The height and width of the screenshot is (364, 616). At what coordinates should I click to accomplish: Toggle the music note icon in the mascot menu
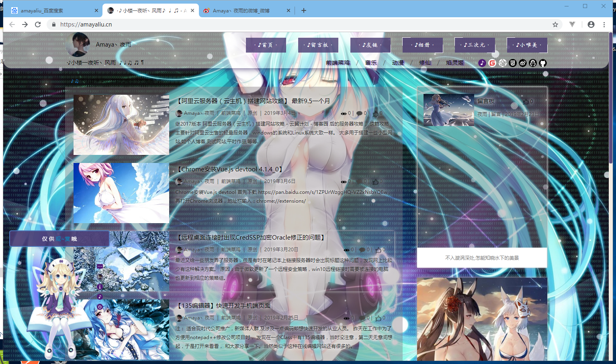coord(100,297)
